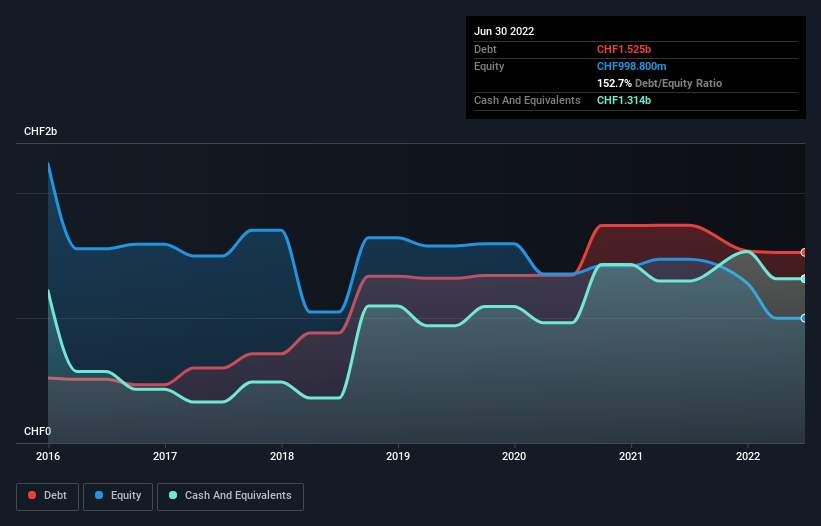
Task: Click the blue Equity legend dot
Action: click(x=99, y=495)
